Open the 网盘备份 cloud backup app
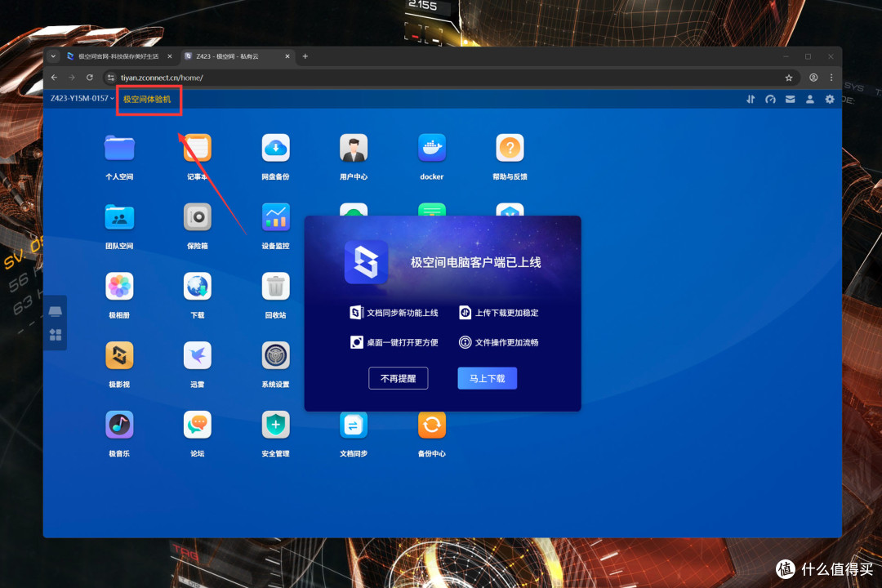882x588 pixels. click(276, 148)
